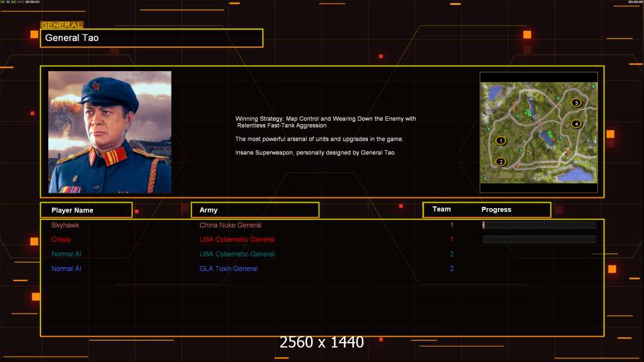Screen dimensions: 644x362
Task: Click the GLA Toxin General army entry
Action: click(x=228, y=268)
